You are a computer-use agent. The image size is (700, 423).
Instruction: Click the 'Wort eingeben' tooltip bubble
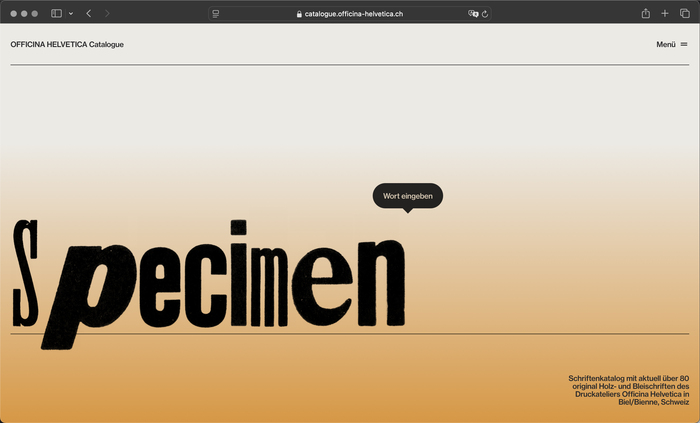click(407, 196)
